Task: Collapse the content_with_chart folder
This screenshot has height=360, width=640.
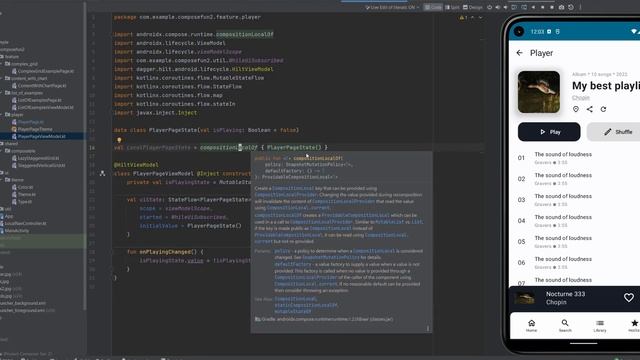Action: pyautogui.click(x=2, y=78)
